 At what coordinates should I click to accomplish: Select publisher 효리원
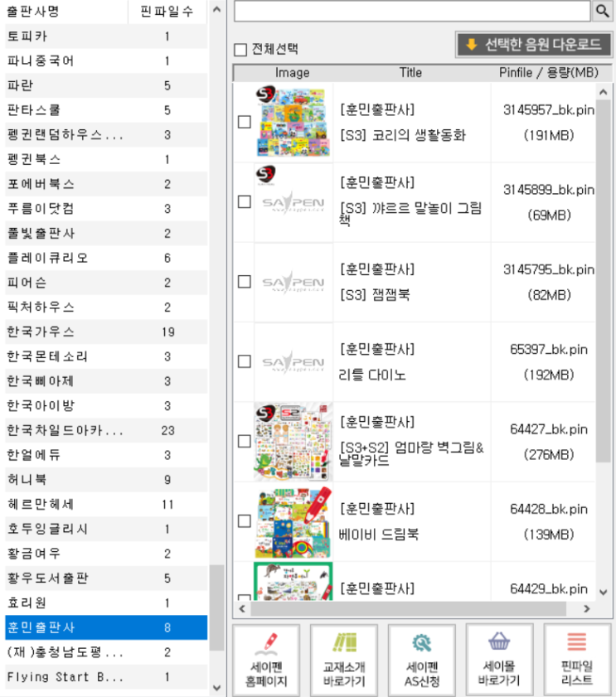pyautogui.click(x=106, y=603)
